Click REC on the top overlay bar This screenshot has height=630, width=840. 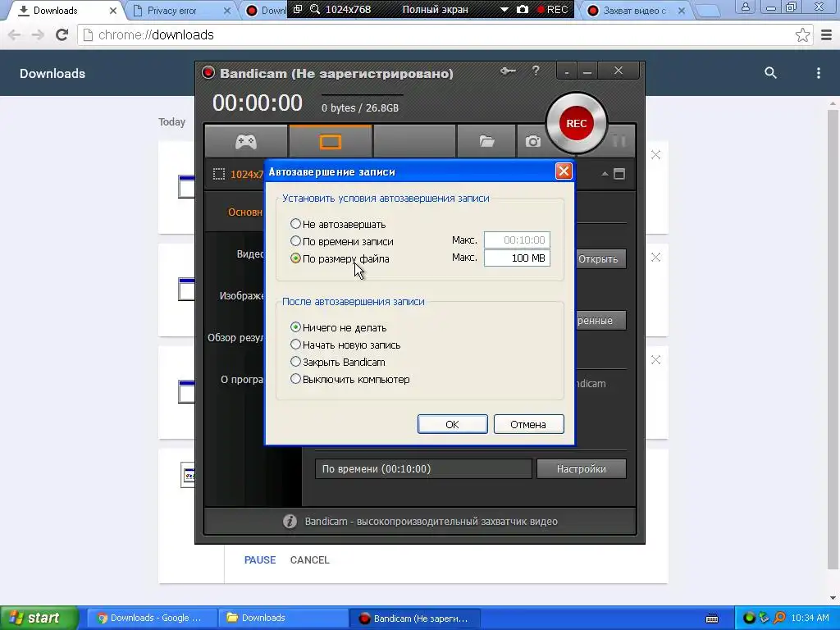click(553, 10)
